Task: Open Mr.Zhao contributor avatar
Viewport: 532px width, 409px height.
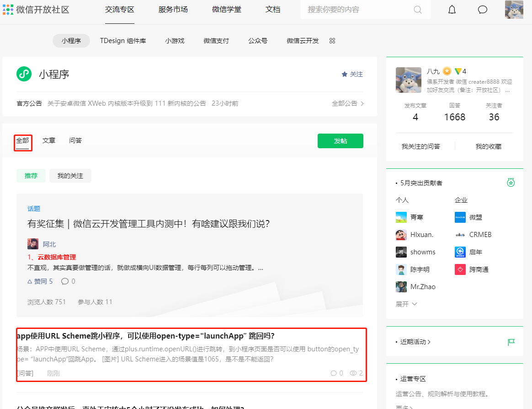Action: [x=401, y=287]
